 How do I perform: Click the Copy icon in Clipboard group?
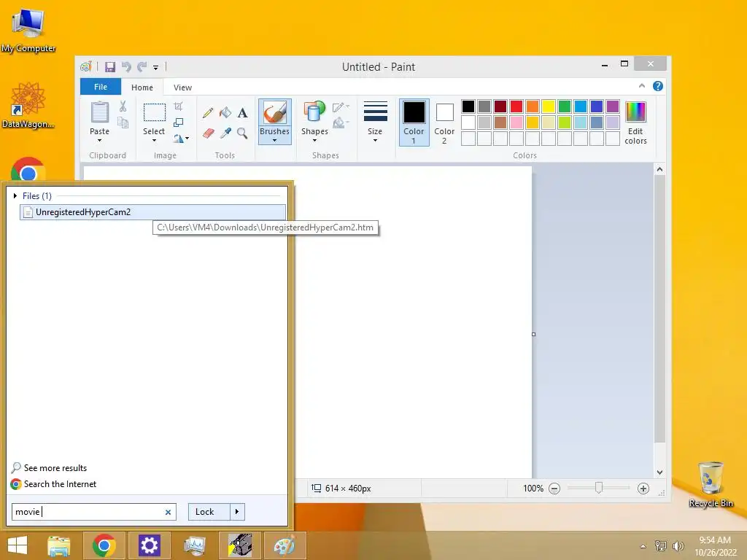tap(123, 122)
